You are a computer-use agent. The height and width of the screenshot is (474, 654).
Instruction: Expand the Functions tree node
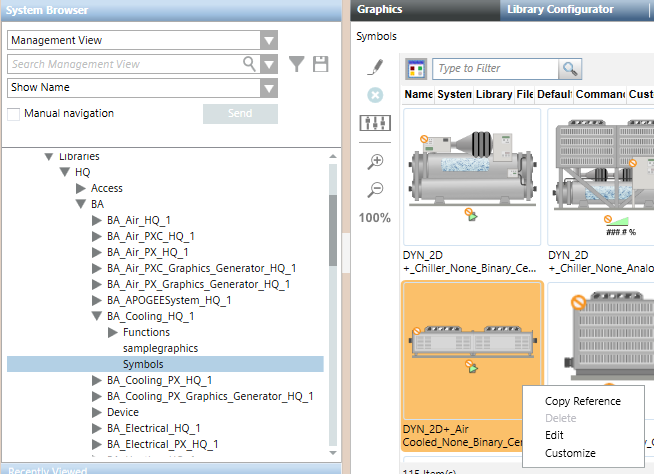(113, 332)
